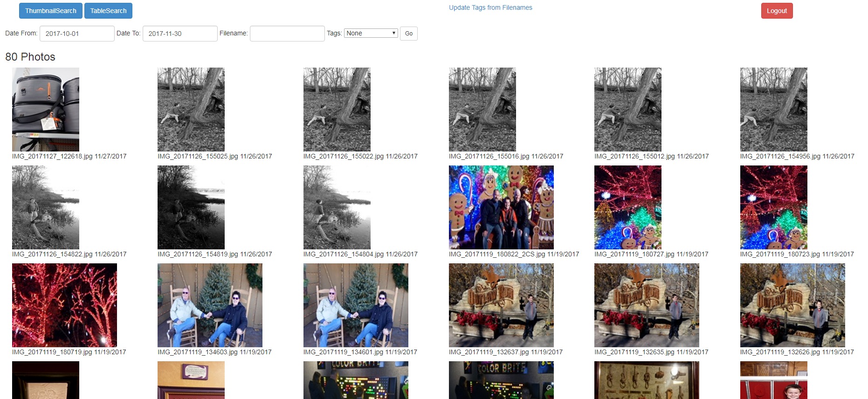868x399 pixels.
Task: Open lakeside photo IMG_20171126_154822.jpg
Action: [x=46, y=207]
